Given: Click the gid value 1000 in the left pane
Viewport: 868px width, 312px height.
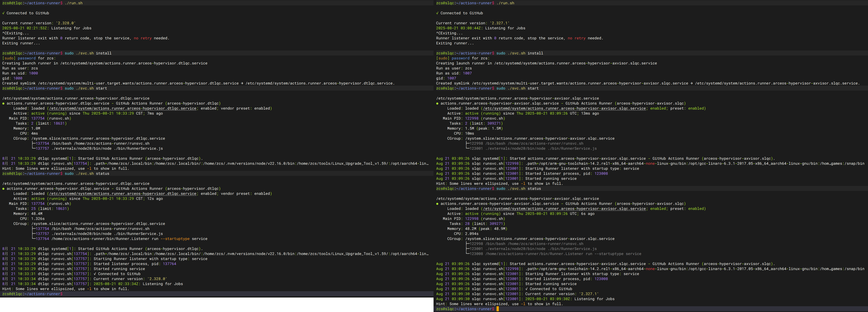Looking at the screenshot, I should click(18, 78).
